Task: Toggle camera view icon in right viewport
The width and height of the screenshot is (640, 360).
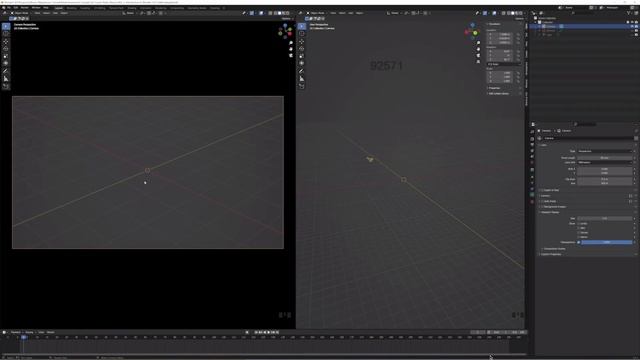Action: pos(478,56)
